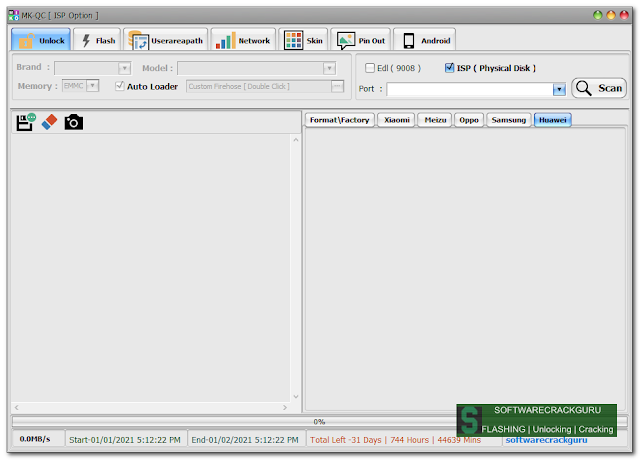
Task: Click the log panel scroll up arrow
Action: [296, 140]
